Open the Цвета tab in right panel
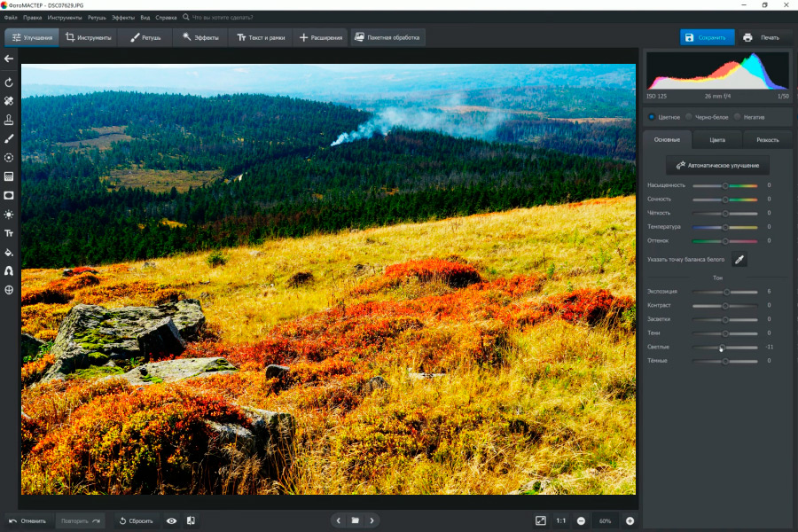 (x=716, y=139)
